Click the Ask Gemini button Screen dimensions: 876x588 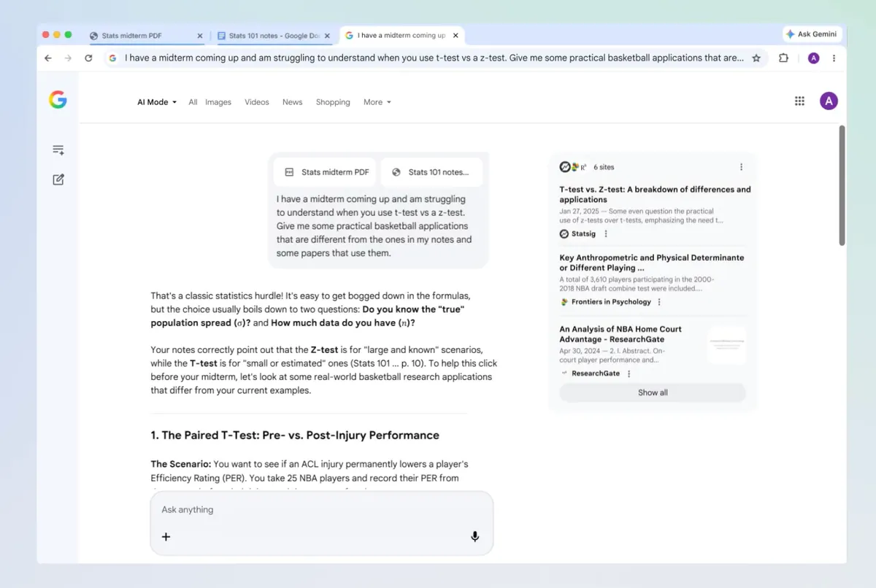coord(812,34)
